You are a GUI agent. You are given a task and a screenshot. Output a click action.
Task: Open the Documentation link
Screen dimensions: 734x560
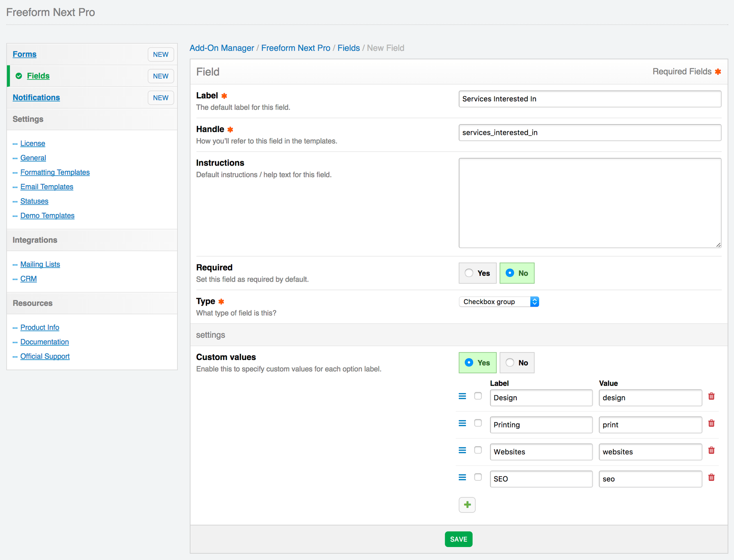click(44, 342)
